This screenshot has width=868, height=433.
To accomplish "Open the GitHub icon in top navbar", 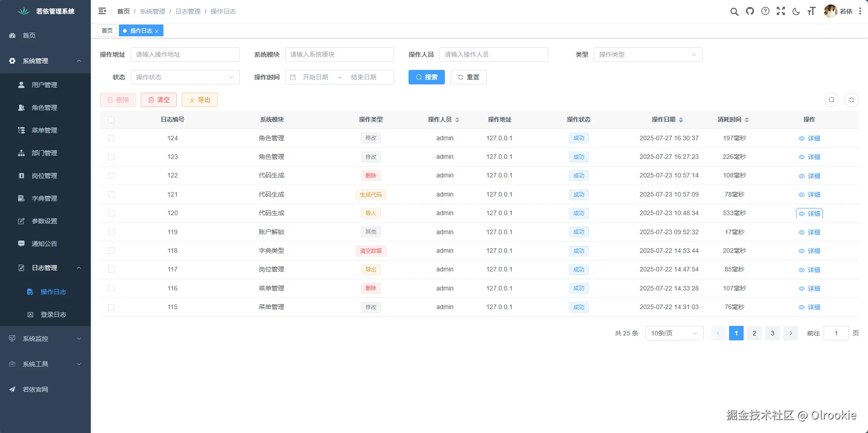I will pyautogui.click(x=750, y=11).
